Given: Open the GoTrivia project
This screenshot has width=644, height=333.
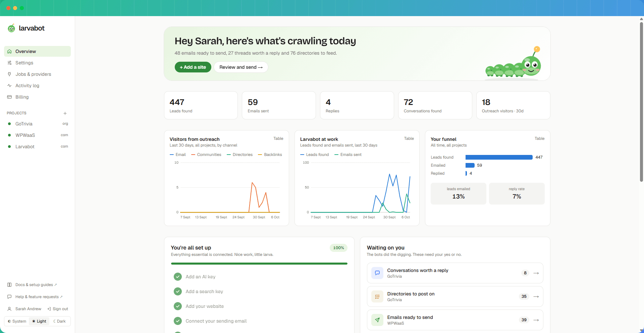Looking at the screenshot, I should click(x=37, y=124).
